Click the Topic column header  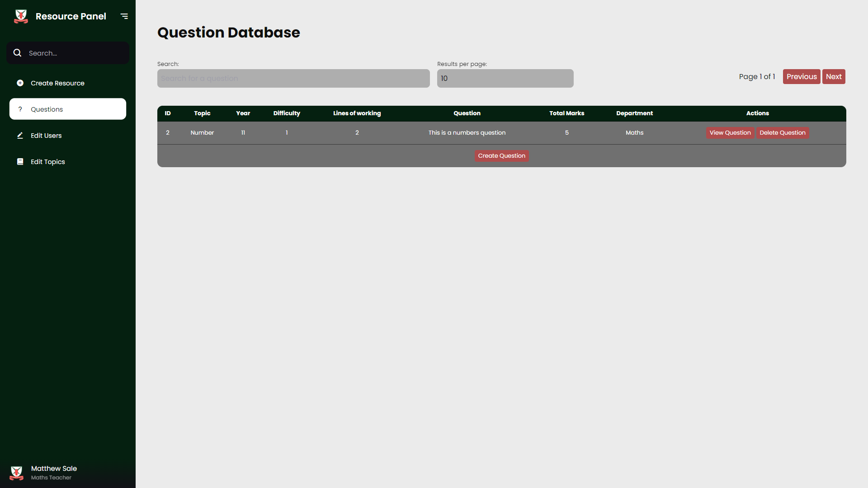[x=202, y=113]
